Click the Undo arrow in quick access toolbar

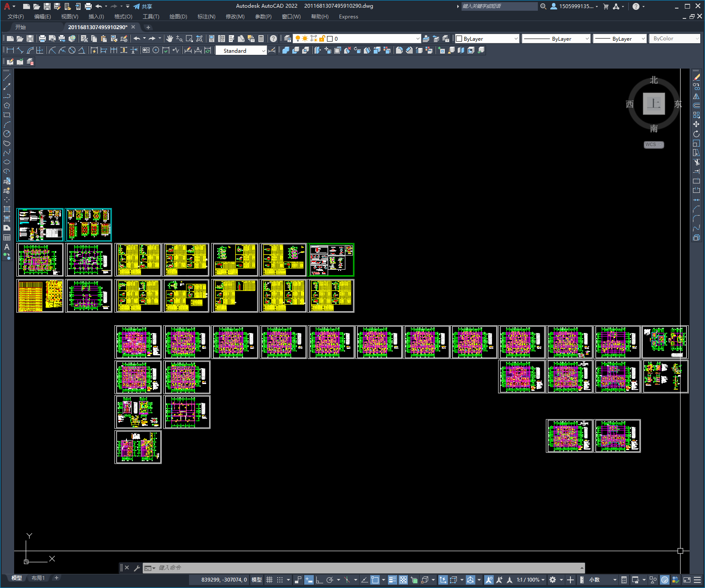point(99,6)
